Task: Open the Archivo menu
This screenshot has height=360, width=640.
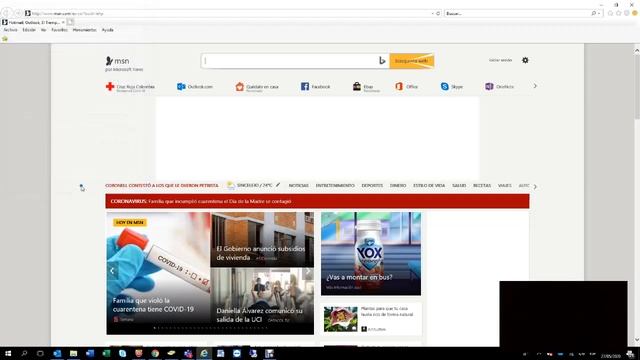Action: pos(10,30)
